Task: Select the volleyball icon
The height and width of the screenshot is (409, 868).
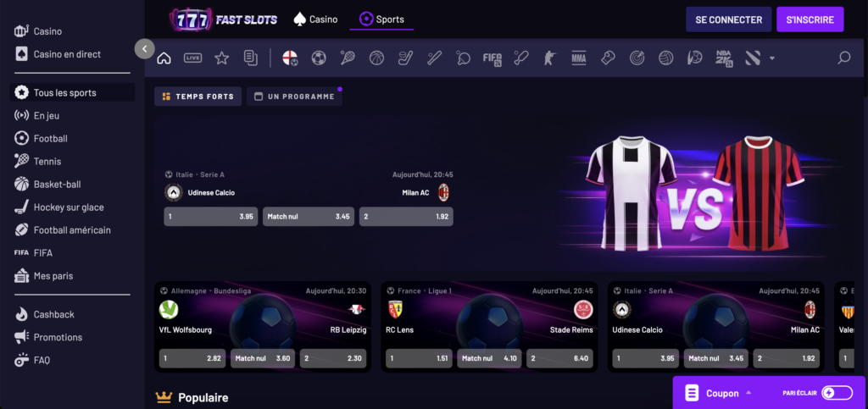Action: pyautogui.click(x=666, y=58)
